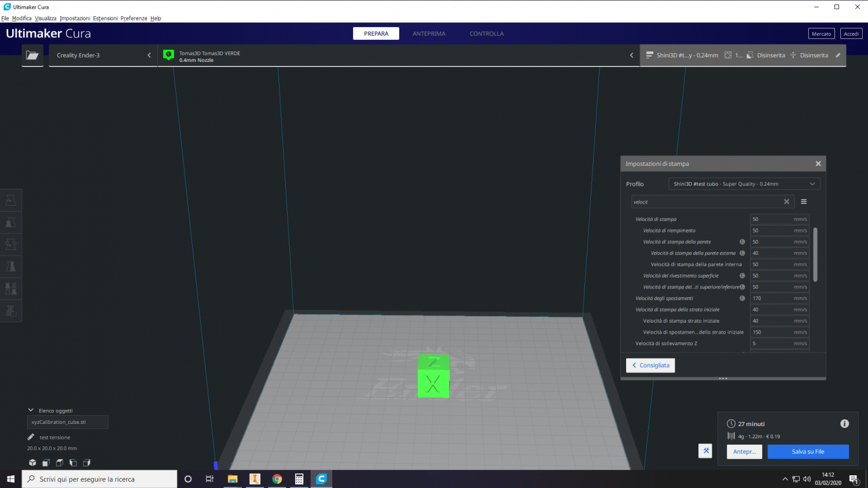Viewport: 868px width, 488px height.
Task: Open the Impostazioni menu
Action: pos(75,19)
